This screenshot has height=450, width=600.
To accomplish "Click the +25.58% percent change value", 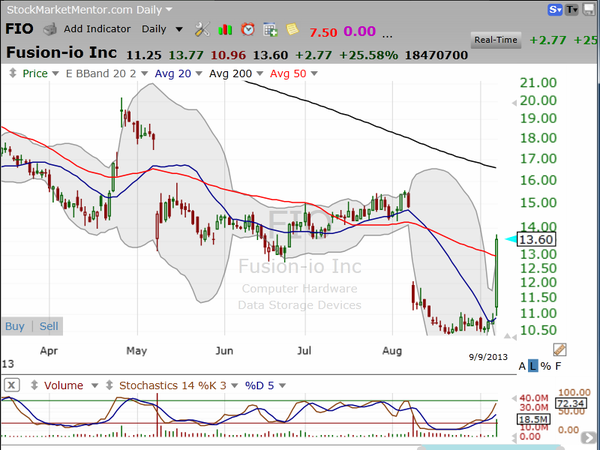I will [368, 55].
